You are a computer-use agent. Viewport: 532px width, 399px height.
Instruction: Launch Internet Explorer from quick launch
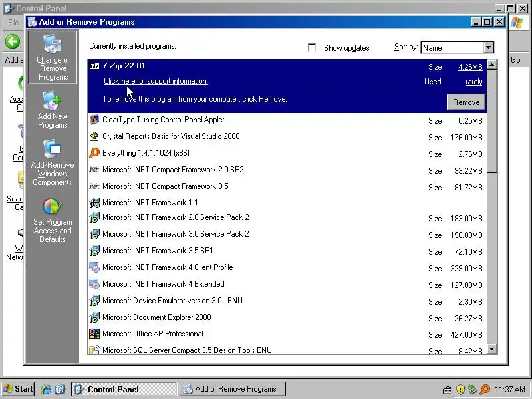[46, 389]
